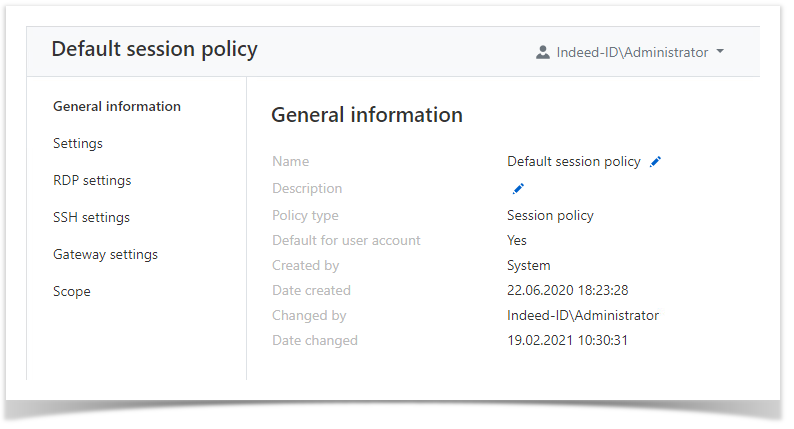794x429 pixels.
Task: Click the user avatar icon in header
Action: coord(543,53)
